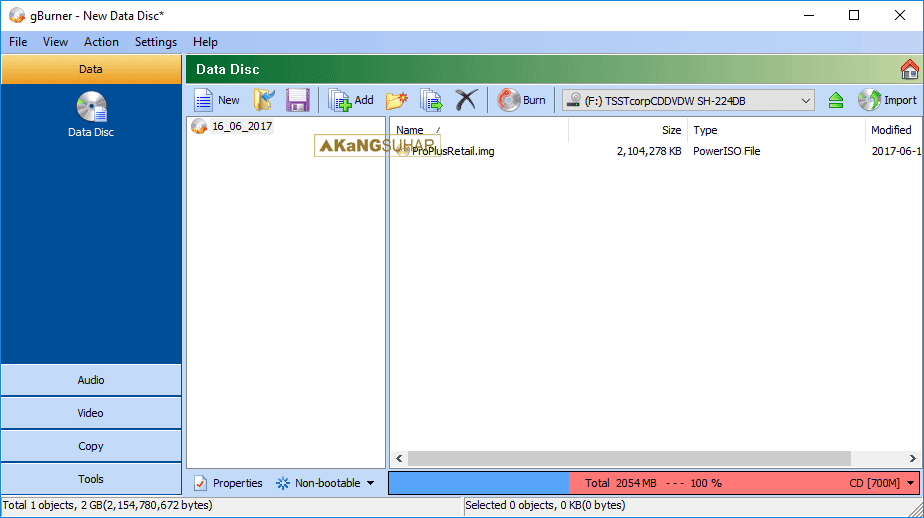Screen dimensions: 924x518
Task: Click the green Eject drive icon
Action: click(x=836, y=101)
